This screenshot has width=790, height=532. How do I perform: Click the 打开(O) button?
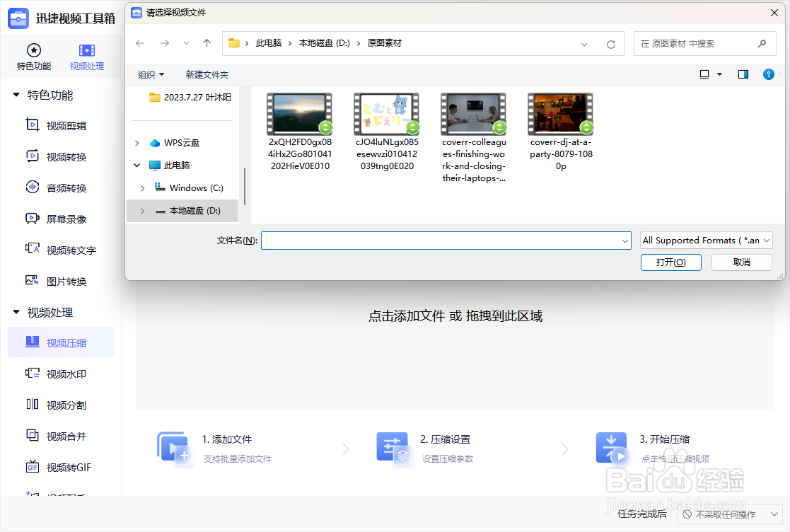click(670, 262)
